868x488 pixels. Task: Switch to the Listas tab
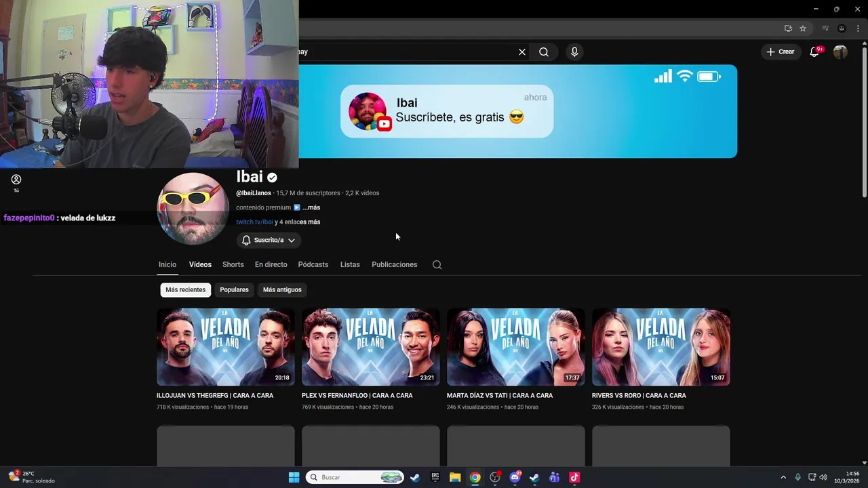click(x=350, y=264)
